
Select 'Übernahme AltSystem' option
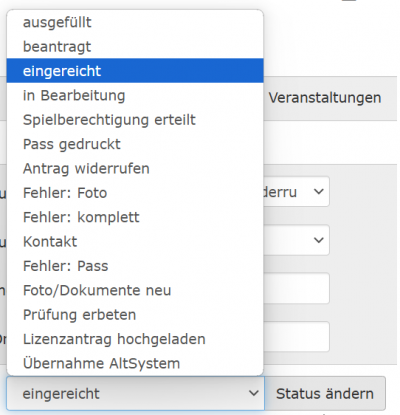tap(135, 363)
